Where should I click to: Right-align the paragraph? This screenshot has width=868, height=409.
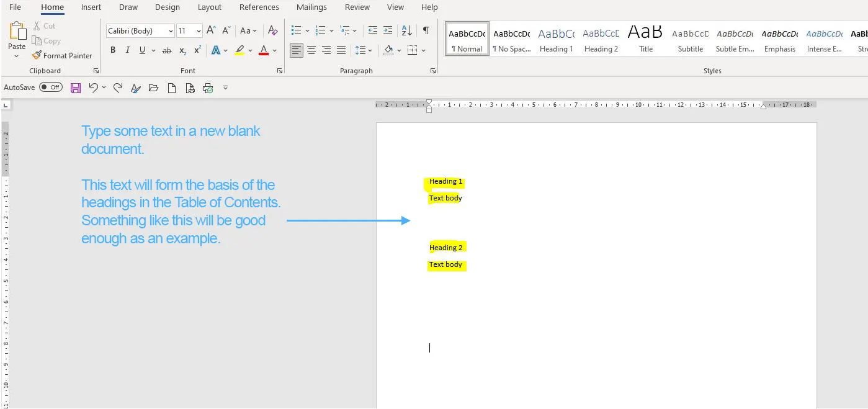[326, 50]
